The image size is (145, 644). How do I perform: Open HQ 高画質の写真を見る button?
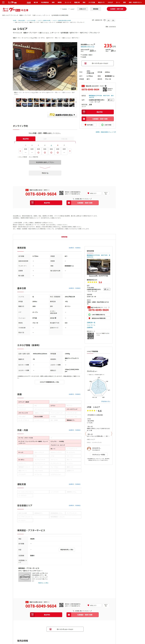[x=62, y=115]
